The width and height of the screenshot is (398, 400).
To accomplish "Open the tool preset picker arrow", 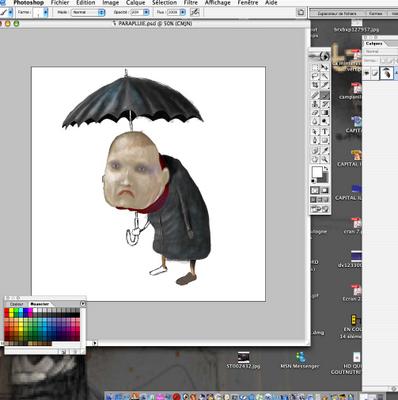I will (11, 12).
